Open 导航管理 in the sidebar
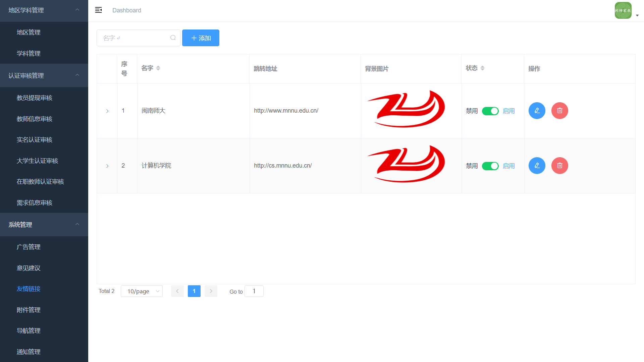The width and height of the screenshot is (644, 362). point(29,331)
